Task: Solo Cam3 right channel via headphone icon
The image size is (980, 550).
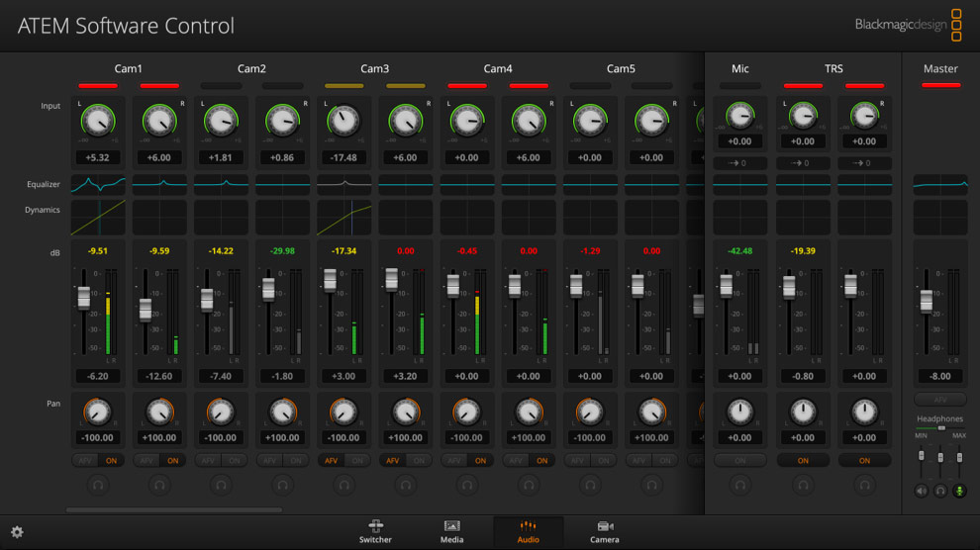Action: (406, 485)
